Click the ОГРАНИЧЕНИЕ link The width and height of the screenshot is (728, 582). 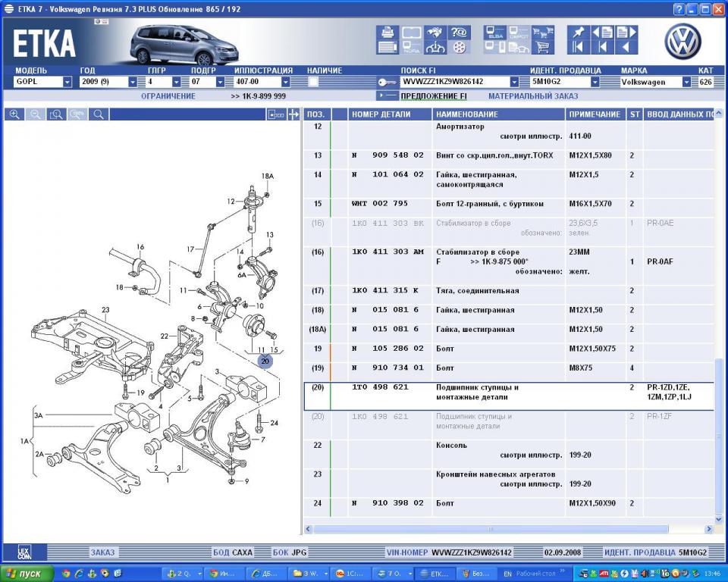(x=168, y=96)
